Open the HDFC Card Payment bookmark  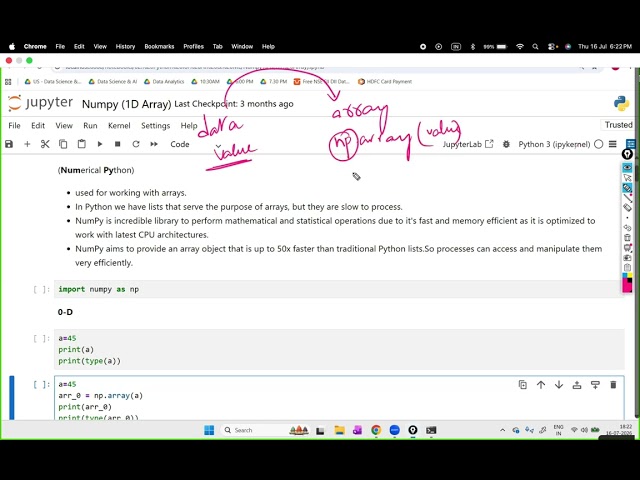[385, 82]
